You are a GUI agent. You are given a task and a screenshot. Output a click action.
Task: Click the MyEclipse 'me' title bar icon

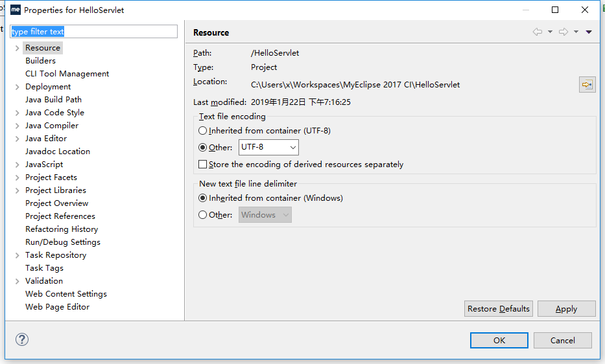(16, 10)
